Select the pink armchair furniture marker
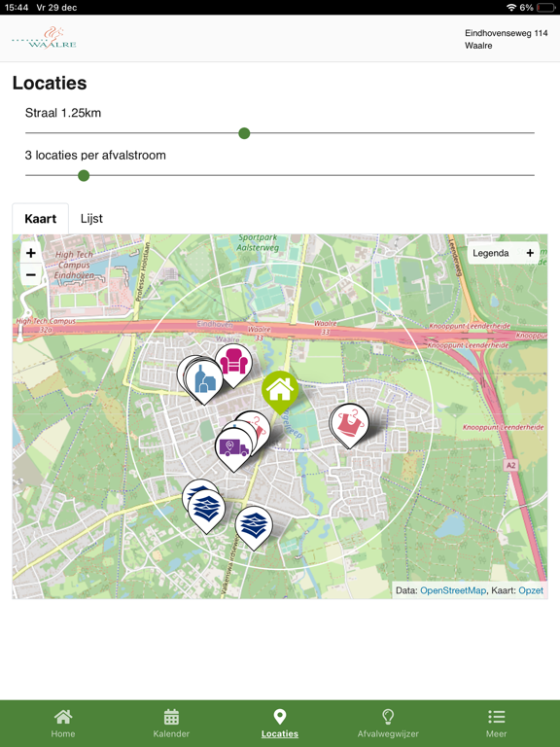The width and height of the screenshot is (560, 747). (x=233, y=364)
